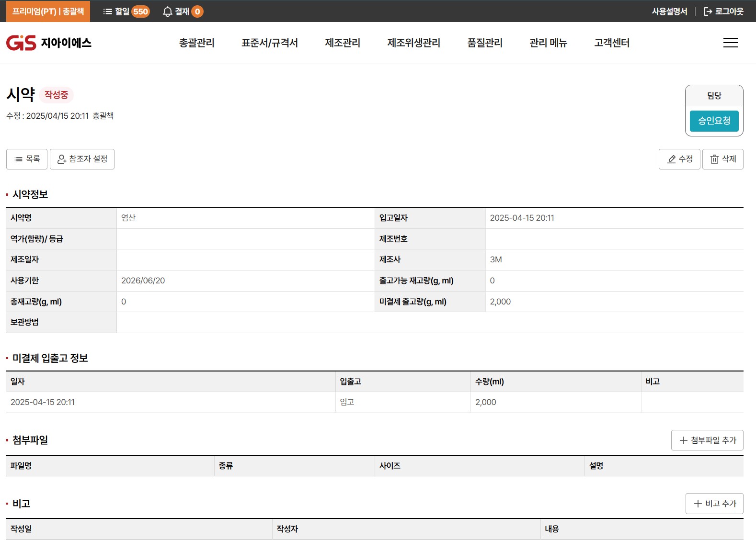Open the 관리 메뉴 menu
The height and width of the screenshot is (551, 756).
pos(549,43)
